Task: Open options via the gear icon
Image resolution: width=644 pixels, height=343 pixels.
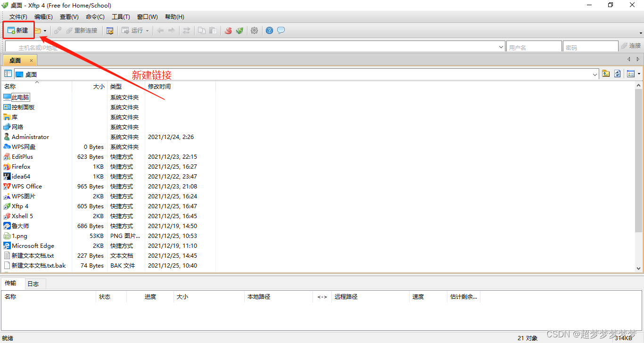Action: [255, 31]
